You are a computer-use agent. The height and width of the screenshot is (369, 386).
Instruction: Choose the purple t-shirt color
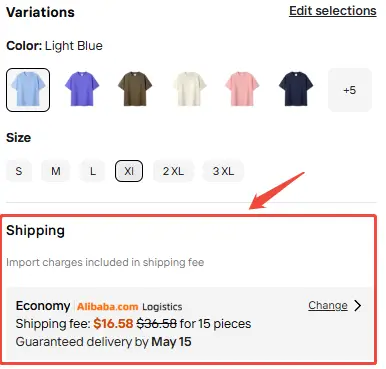[x=82, y=90]
